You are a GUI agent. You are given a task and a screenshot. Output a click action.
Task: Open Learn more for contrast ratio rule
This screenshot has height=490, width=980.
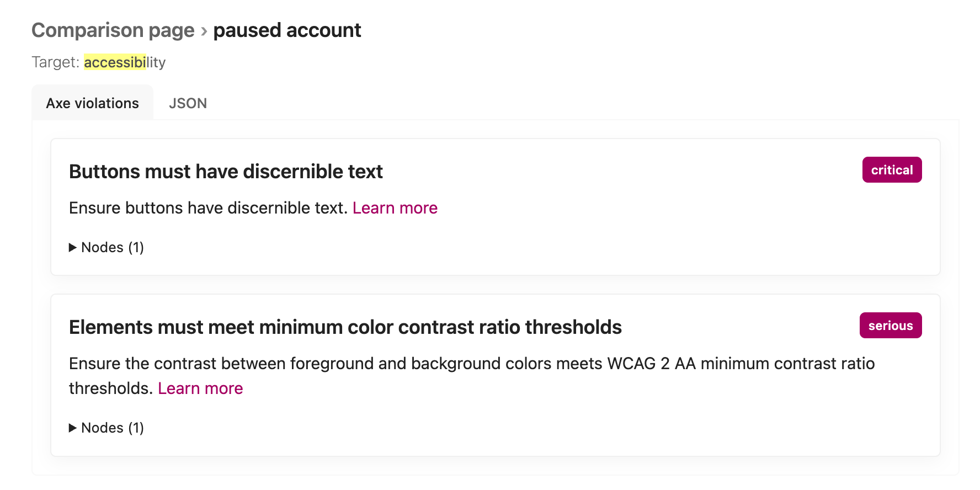click(200, 388)
